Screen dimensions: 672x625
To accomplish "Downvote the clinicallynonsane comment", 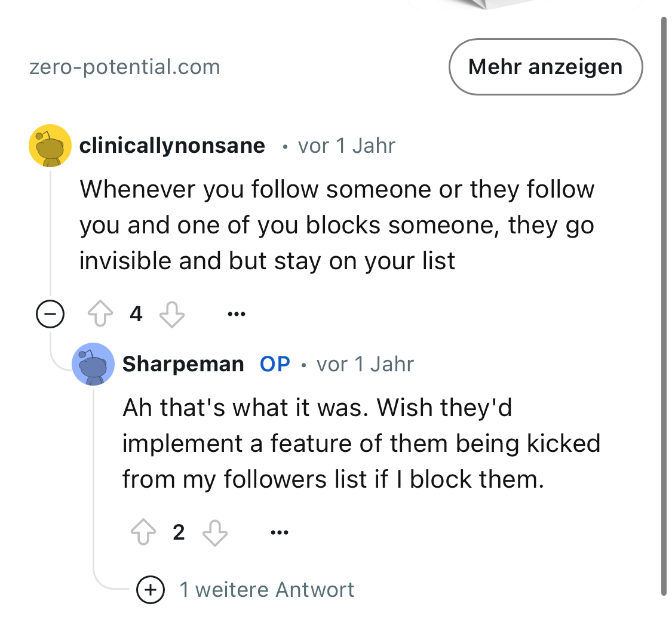I will 172,314.
